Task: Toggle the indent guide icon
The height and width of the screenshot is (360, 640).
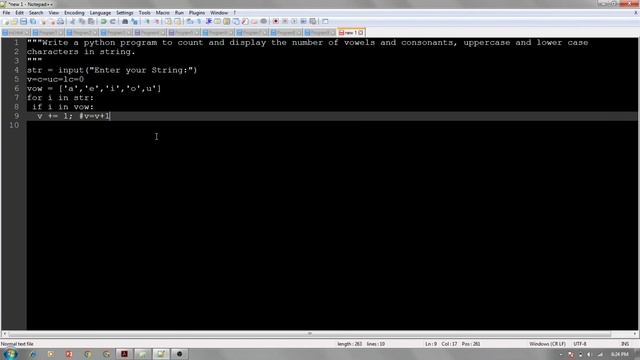Action: point(209,21)
